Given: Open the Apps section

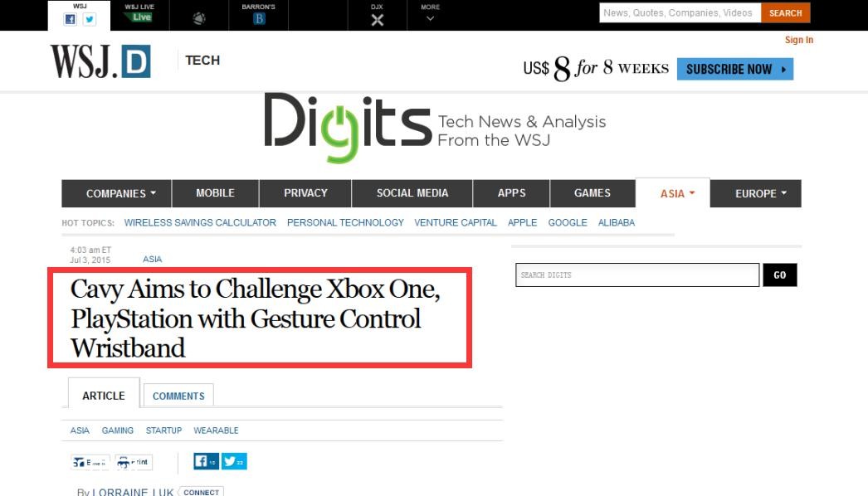Looking at the screenshot, I should (511, 193).
